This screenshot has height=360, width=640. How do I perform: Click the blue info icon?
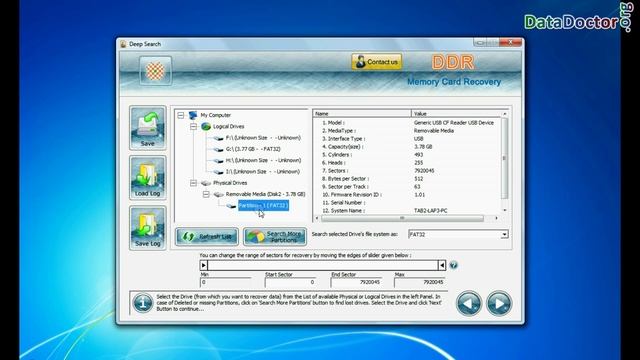click(x=142, y=303)
